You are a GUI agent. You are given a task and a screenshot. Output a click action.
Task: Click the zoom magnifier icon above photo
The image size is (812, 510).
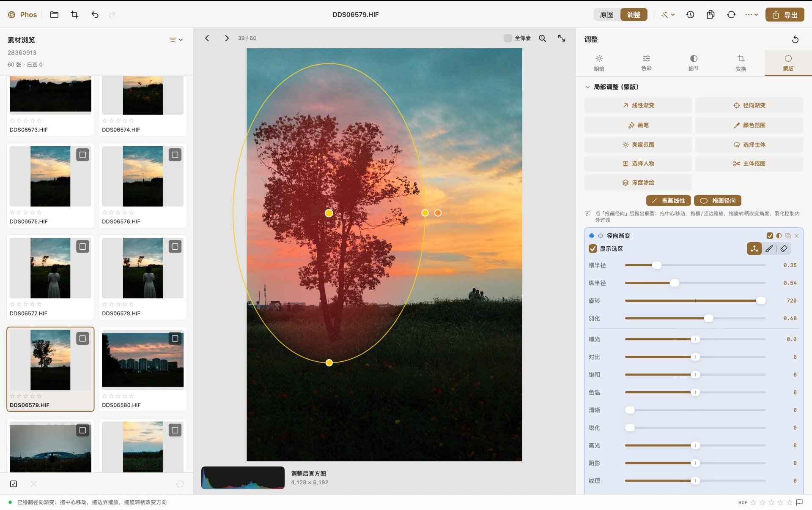542,38
